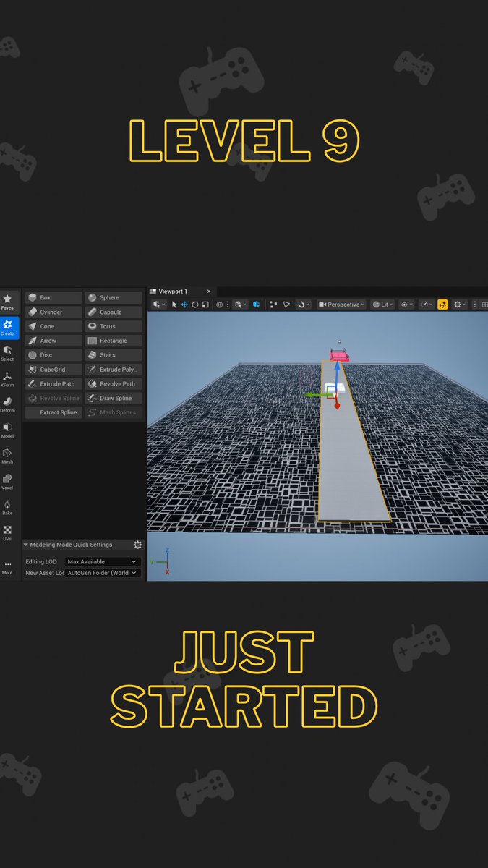The image size is (488, 868).
Task: Open viewport settings gear dropdown
Action: (460, 305)
